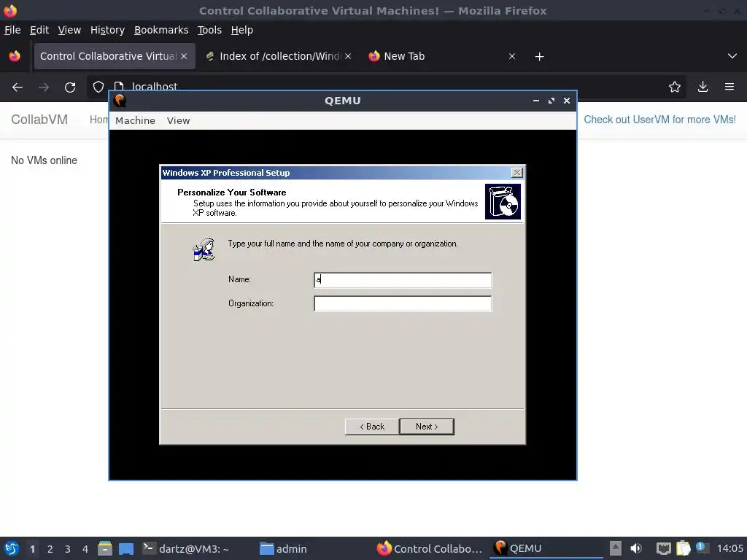The height and width of the screenshot is (560, 747).
Task: Open the clipboard manager tray icon
Action: (683, 548)
